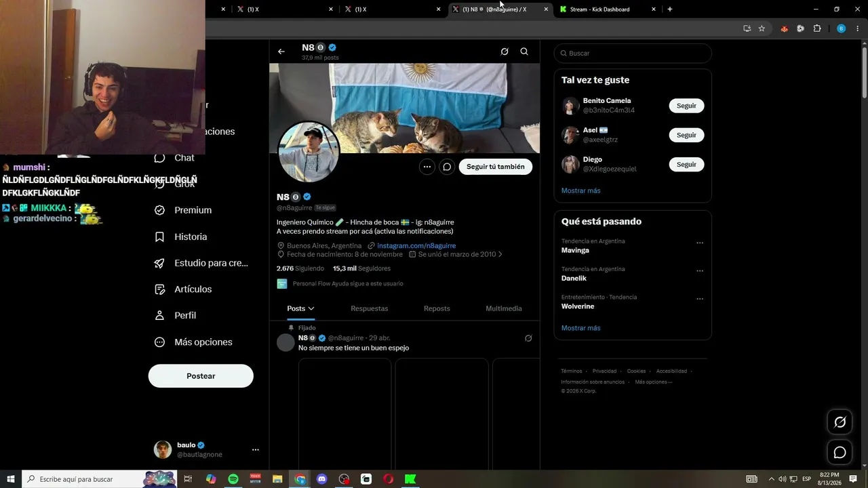
Task: Follow Diego
Action: [x=686, y=165]
